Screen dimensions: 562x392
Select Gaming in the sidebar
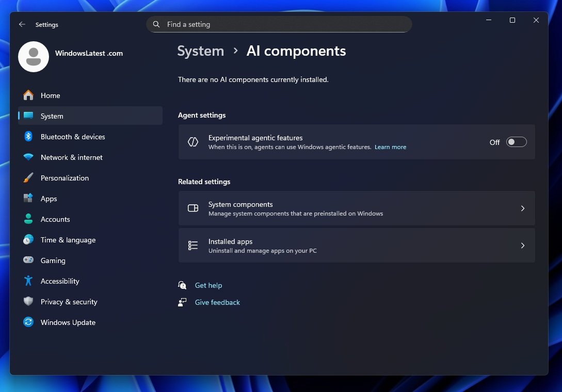53,260
